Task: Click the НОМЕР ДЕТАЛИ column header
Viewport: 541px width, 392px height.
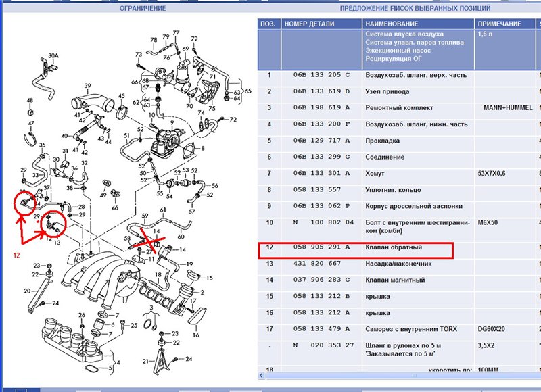Action: [322, 24]
